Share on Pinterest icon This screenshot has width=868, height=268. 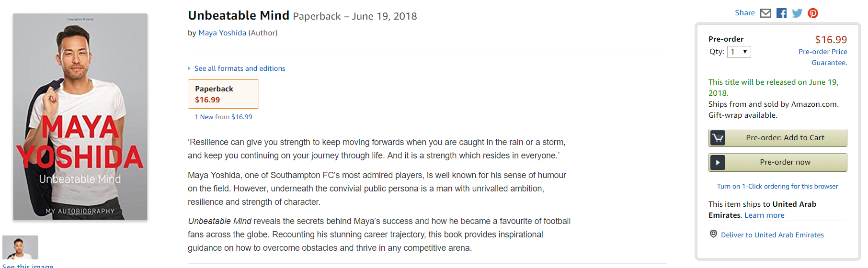[x=813, y=13]
